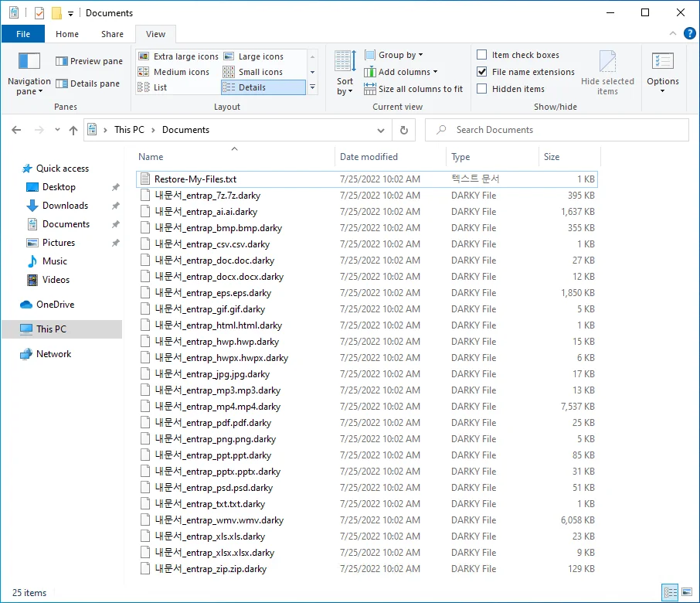Image resolution: width=700 pixels, height=603 pixels.
Task: Open the Sort by menu icon
Action: (345, 62)
